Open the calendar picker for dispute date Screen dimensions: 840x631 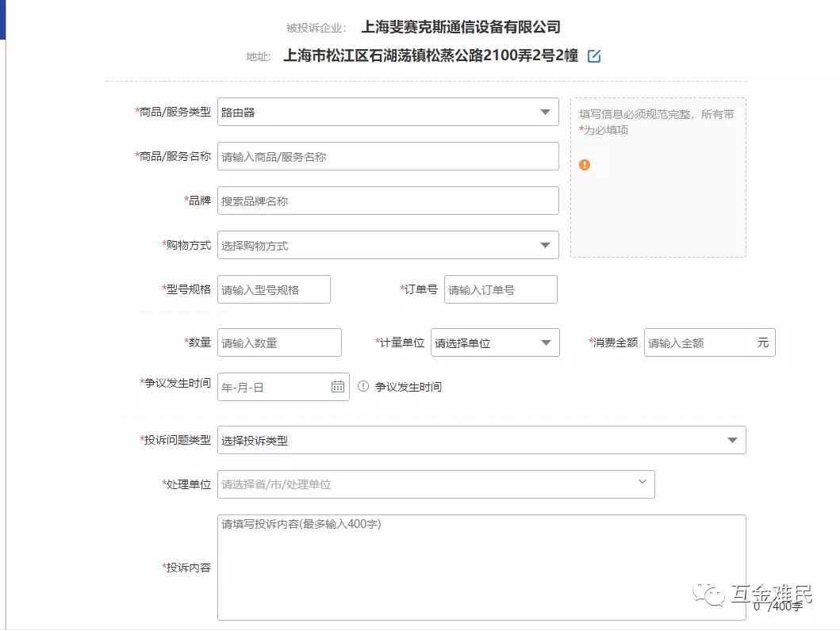(x=337, y=386)
